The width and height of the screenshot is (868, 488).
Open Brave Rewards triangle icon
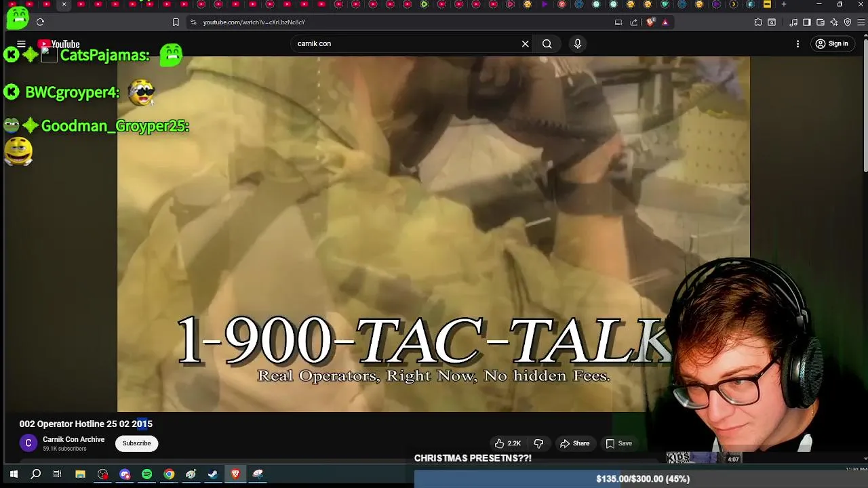665,22
